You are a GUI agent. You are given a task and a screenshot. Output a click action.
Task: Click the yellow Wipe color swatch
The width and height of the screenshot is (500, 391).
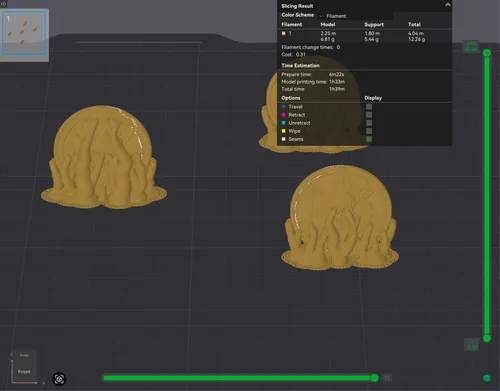pos(284,131)
